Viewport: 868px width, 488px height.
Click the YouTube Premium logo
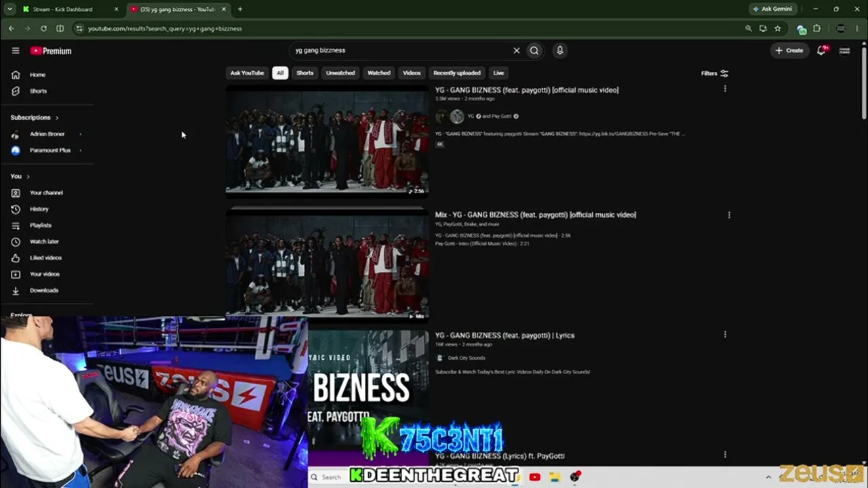(x=51, y=51)
